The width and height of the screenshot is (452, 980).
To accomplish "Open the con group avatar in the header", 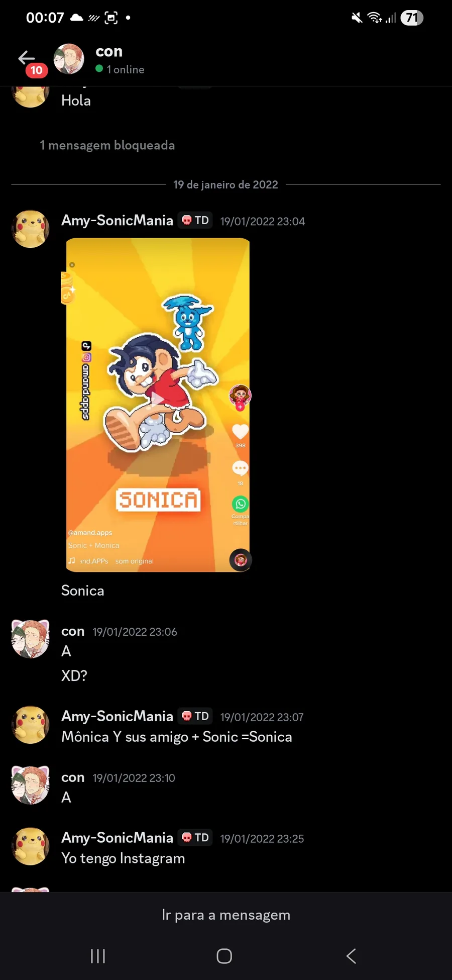I will 69,59.
